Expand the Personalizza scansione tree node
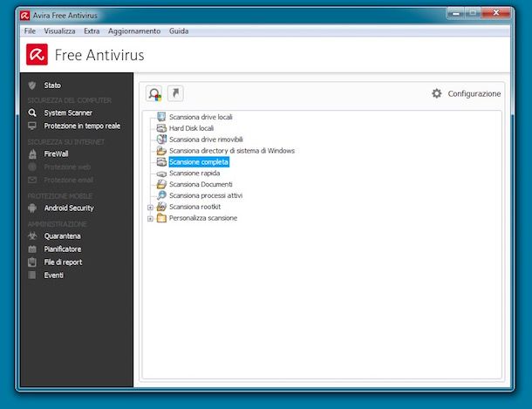The width and height of the screenshot is (532, 409). pos(150,218)
